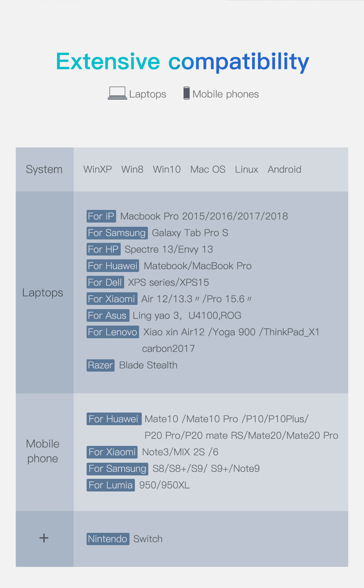This screenshot has height=588, width=364.
Task: Select "Blade Stealth" text
Action: [x=148, y=365]
